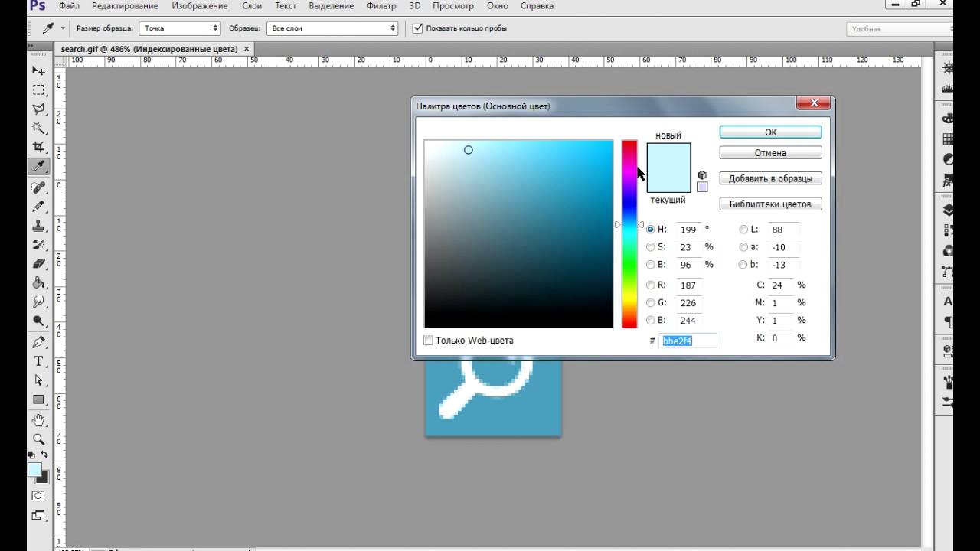Open the Размер образца dropdown showing Точка
Viewport: 980px width, 551px height.
(180, 28)
